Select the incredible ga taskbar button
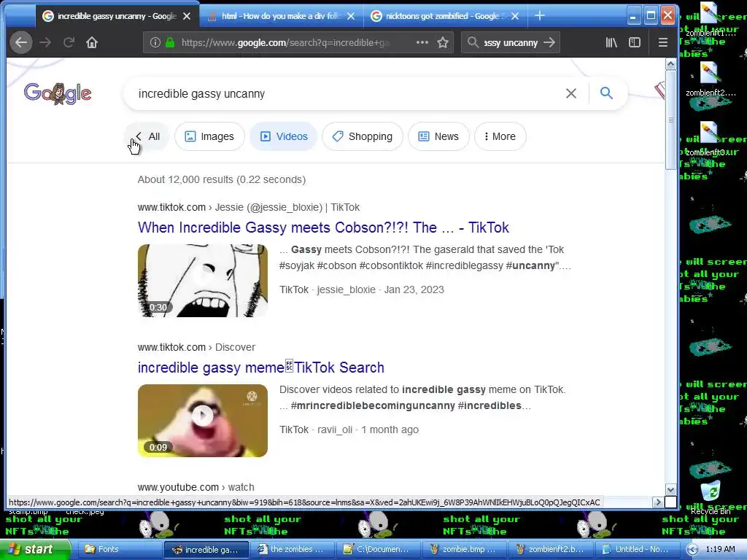The image size is (747, 560). tap(206, 550)
